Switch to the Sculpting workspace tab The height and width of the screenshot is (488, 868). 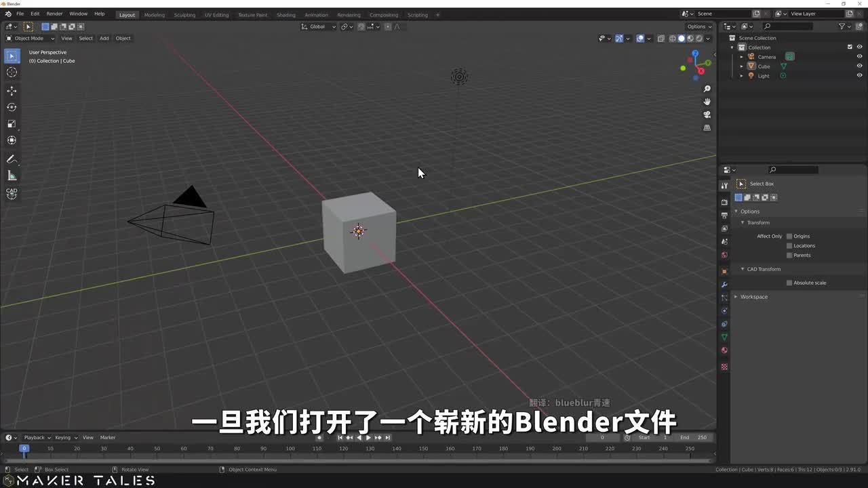[184, 15]
